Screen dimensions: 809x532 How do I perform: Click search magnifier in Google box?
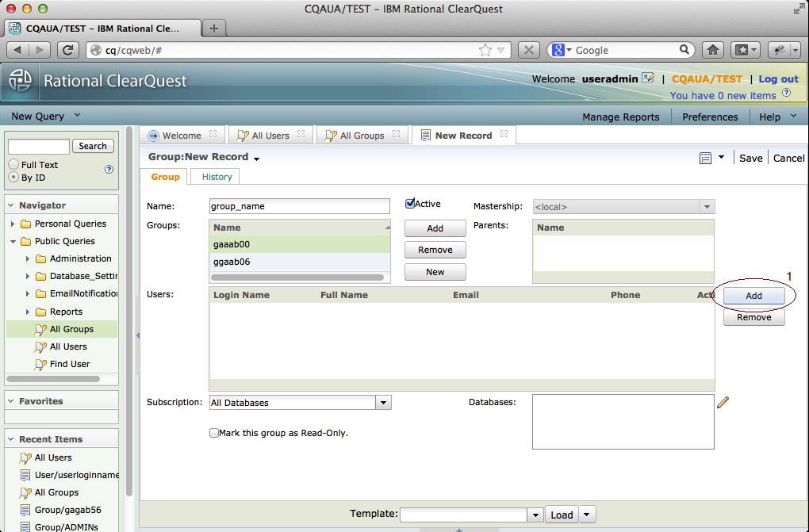pyautogui.click(x=684, y=49)
